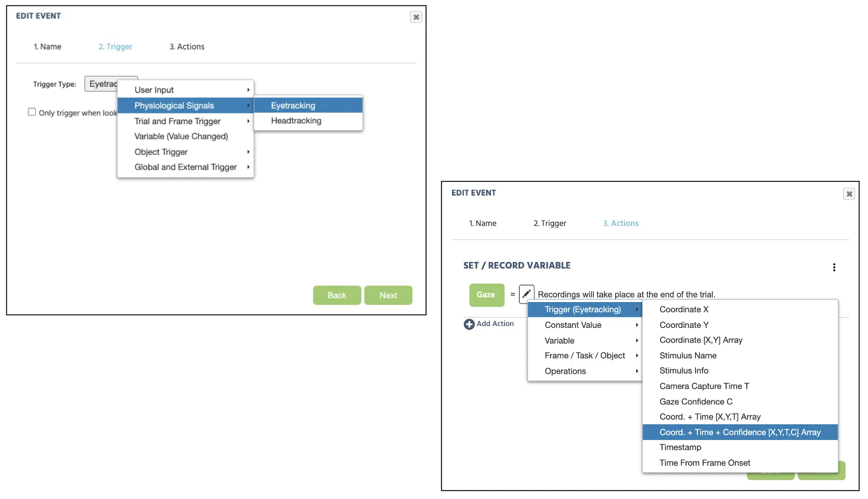Switch to the 3. Actions tab in right dialog
Viewport: 868px width, 499px height.
[621, 223]
